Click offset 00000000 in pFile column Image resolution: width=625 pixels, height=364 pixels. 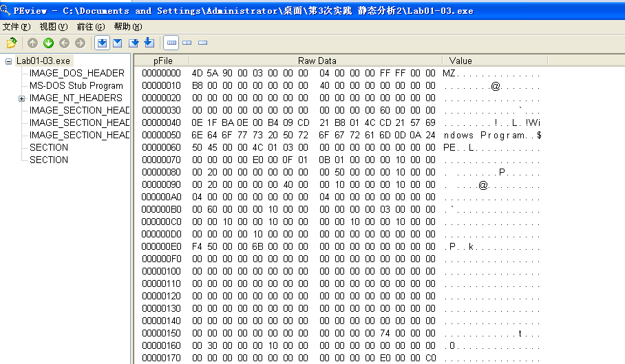point(162,73)
